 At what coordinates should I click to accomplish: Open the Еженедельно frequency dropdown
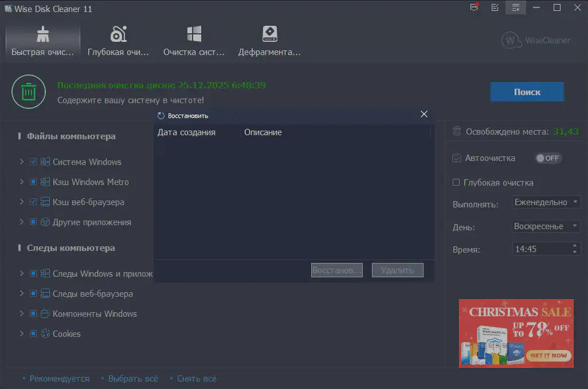[x=546, y=202]
